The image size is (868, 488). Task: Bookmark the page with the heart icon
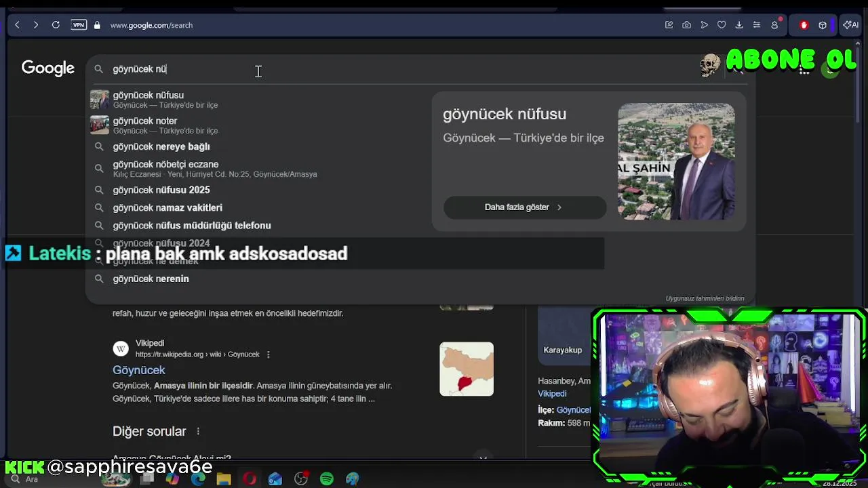(x=722, y=25)
